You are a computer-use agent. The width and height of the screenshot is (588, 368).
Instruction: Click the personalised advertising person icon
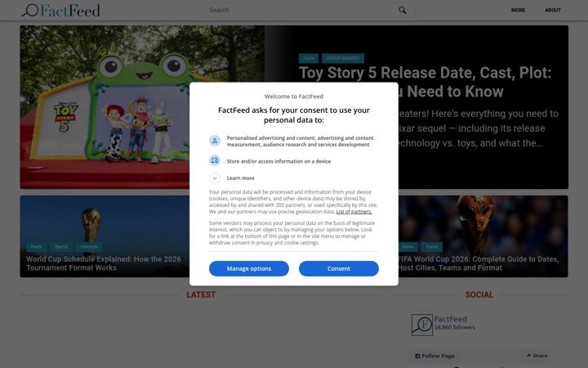215,141
